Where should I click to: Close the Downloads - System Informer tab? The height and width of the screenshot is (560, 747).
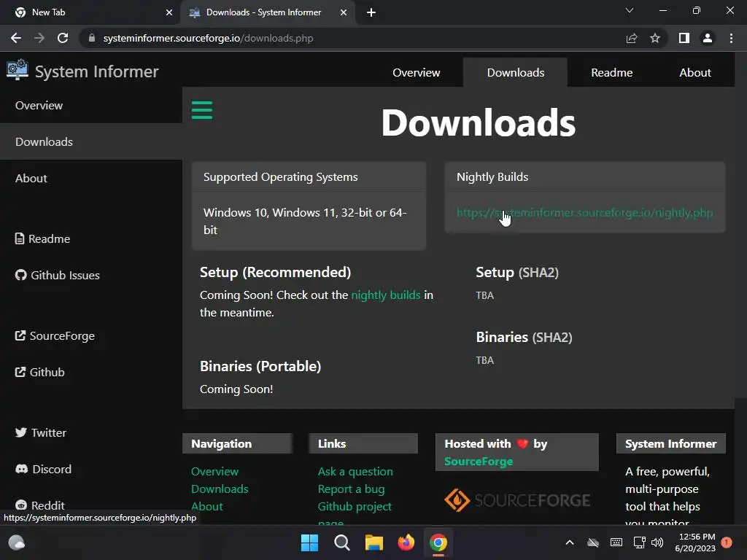click(344, 12)
